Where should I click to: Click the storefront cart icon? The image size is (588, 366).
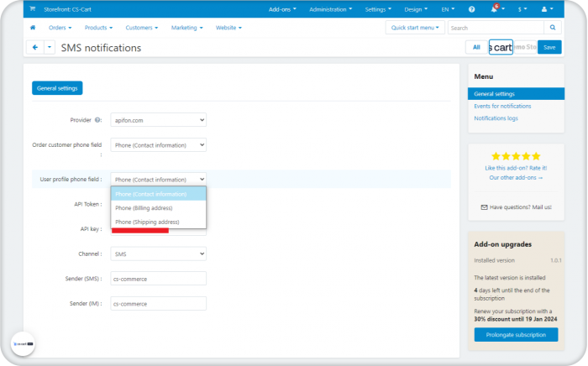pos(33,9)
